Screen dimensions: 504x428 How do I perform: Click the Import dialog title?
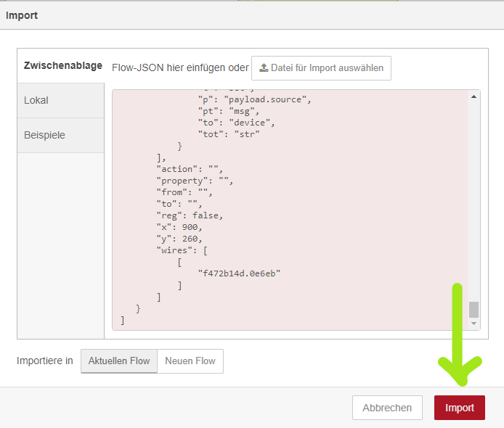click(x=22, y=15)
